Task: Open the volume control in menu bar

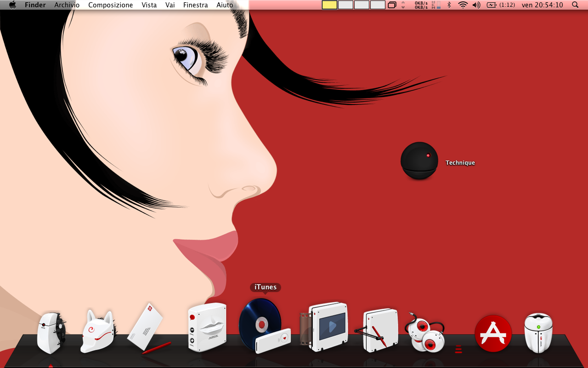Action: [x=476, y=5]
